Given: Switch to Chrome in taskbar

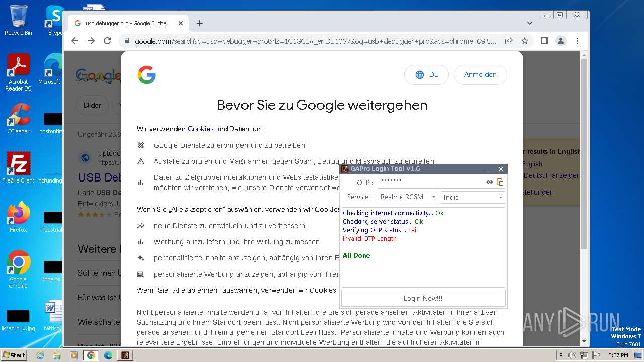Looking at the screenshot, I should (91, 355).
